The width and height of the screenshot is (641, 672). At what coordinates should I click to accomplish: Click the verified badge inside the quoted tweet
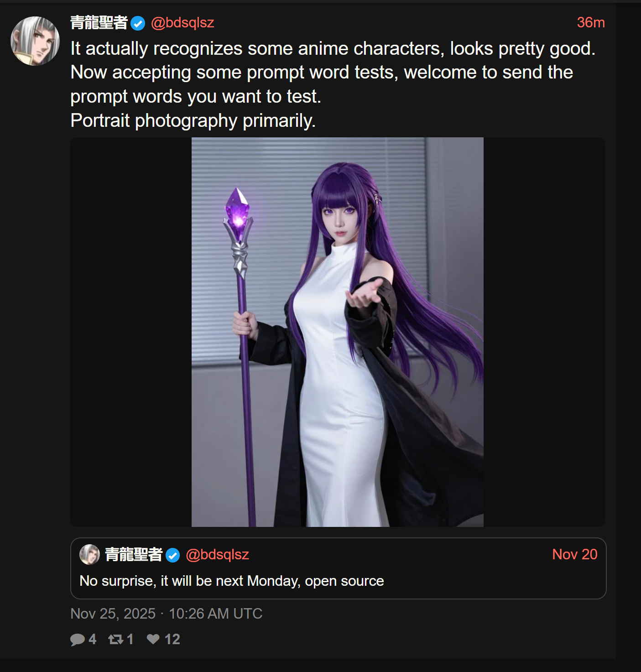point(172,555)
